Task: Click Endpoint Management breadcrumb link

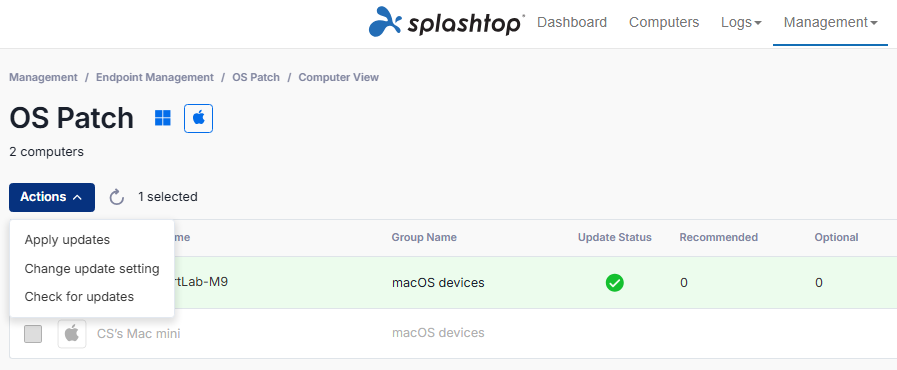Action: tap(155, 77)
